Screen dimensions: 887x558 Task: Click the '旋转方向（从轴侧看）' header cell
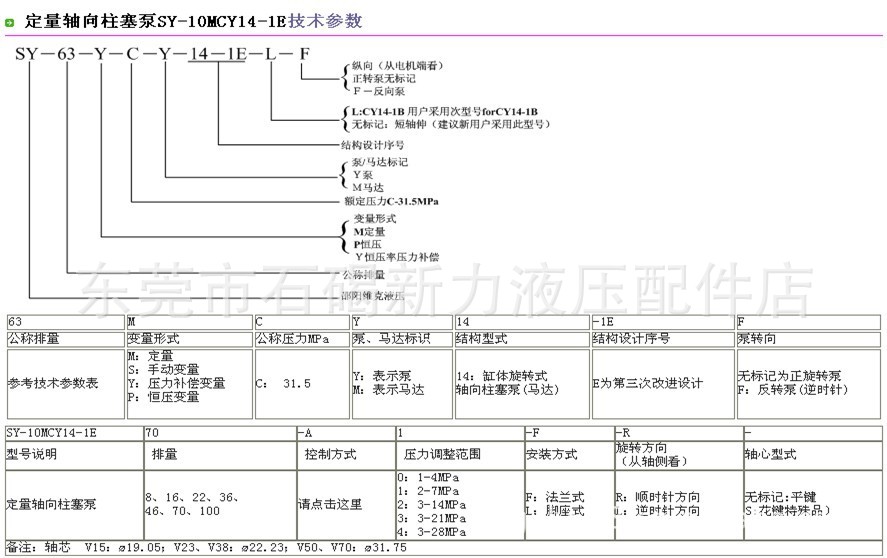679,454
